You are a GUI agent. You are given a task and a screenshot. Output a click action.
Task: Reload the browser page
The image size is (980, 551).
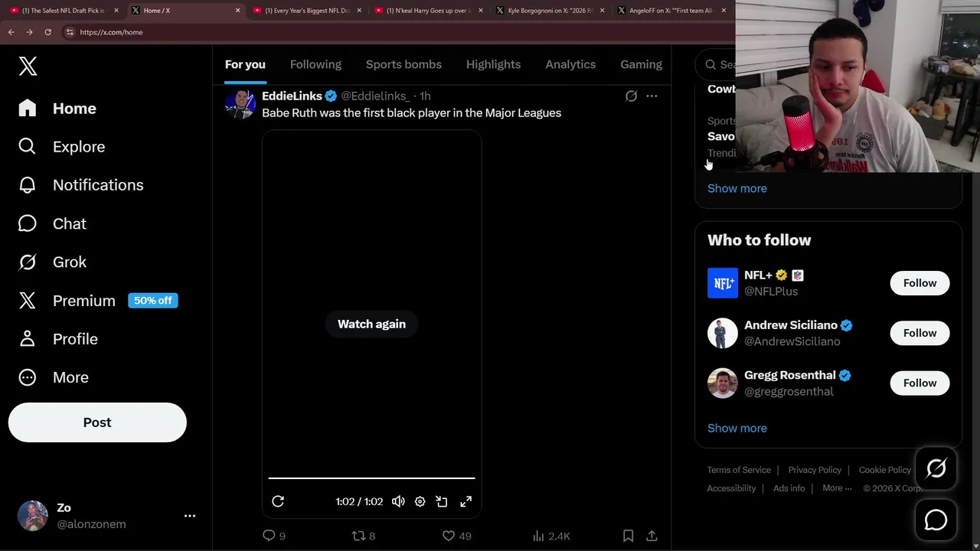pyautogui.click(x=47, y=32)
